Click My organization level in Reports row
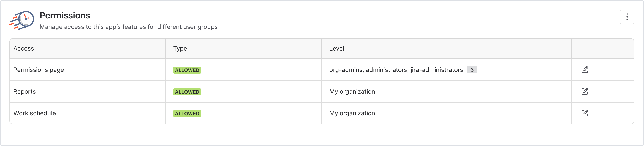This screenshot has width=644, height=146. 352,92
